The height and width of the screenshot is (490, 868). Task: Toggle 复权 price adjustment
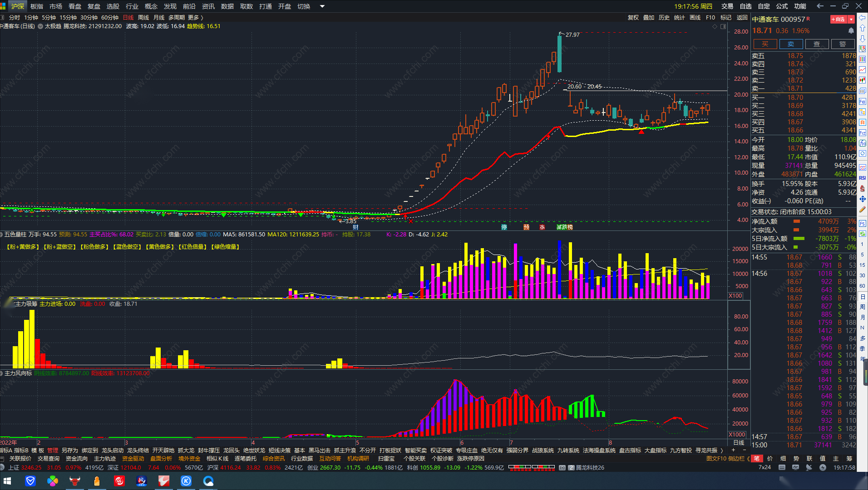[x=633, y=18]
